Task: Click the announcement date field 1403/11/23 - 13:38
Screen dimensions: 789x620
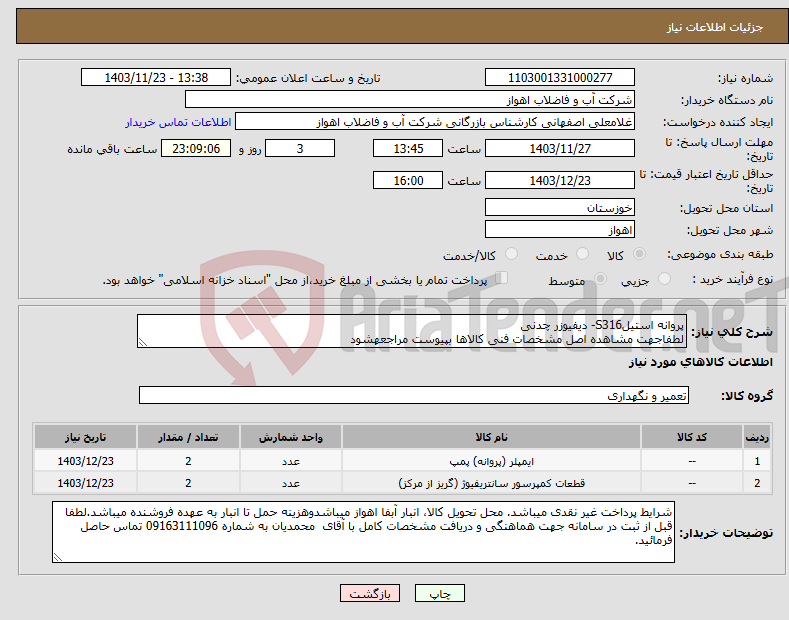Action: pos(156,78)
